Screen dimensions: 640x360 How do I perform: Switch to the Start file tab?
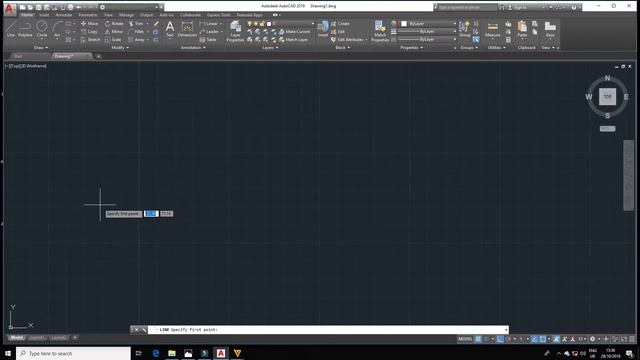(18, 56)
